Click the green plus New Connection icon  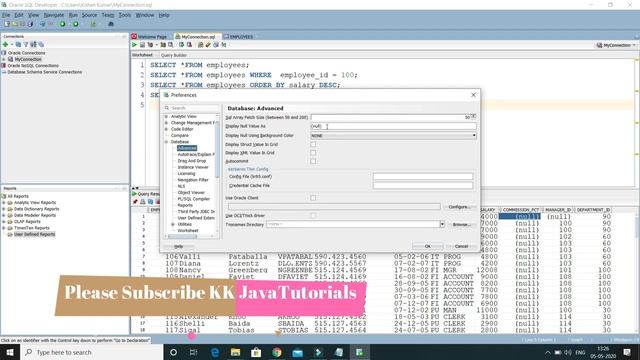coord(5,44)
